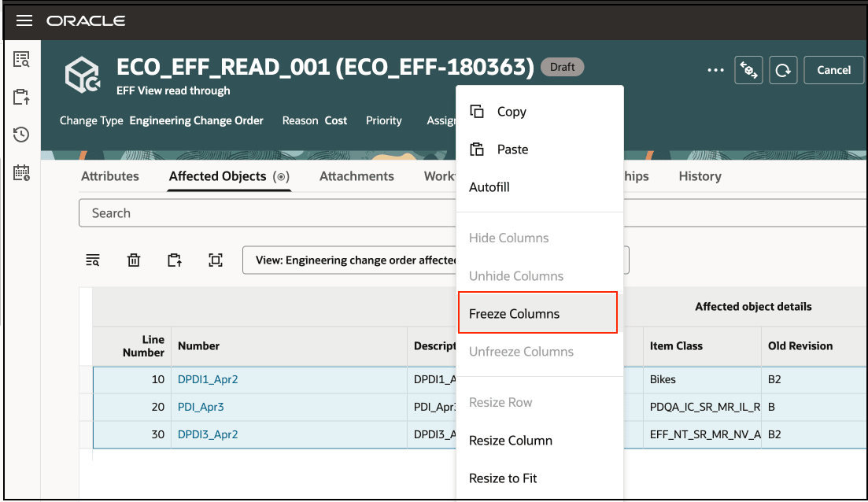Click the PDQA_IC_SR_MR_IL_R item class cell
The width and height of the screenshot is (868, 502).
coord(702,408)
